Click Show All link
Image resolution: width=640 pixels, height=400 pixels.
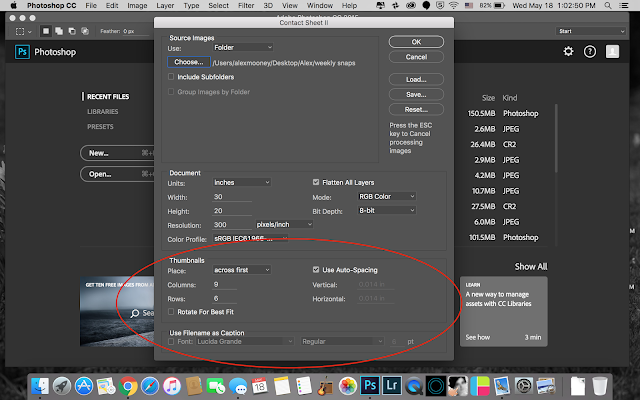coord(531,267)
